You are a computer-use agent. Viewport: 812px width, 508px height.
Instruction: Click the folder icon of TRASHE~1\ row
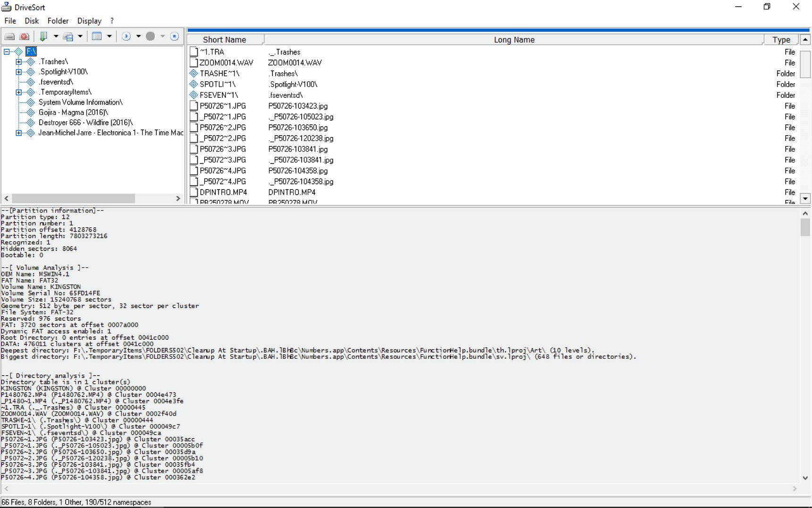pyautogui.click(x=194, y=73)
